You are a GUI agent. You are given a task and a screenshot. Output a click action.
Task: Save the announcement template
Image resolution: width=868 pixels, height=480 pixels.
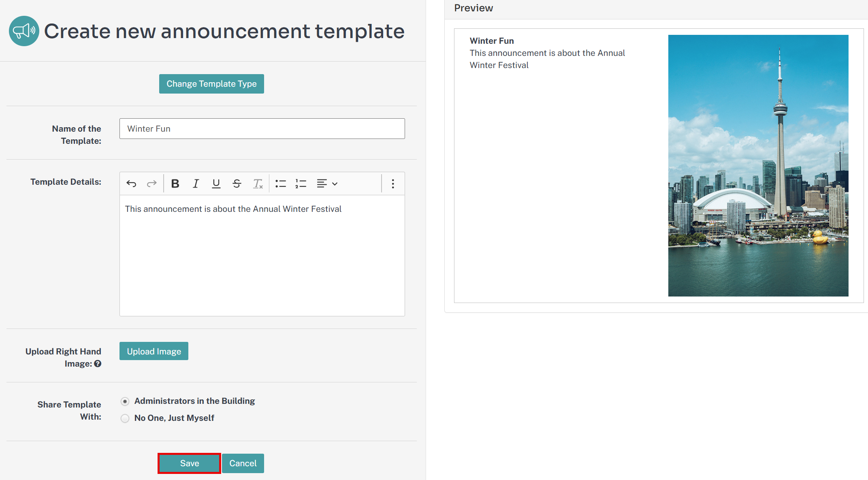pyautogui.click(x=190, y=463)
